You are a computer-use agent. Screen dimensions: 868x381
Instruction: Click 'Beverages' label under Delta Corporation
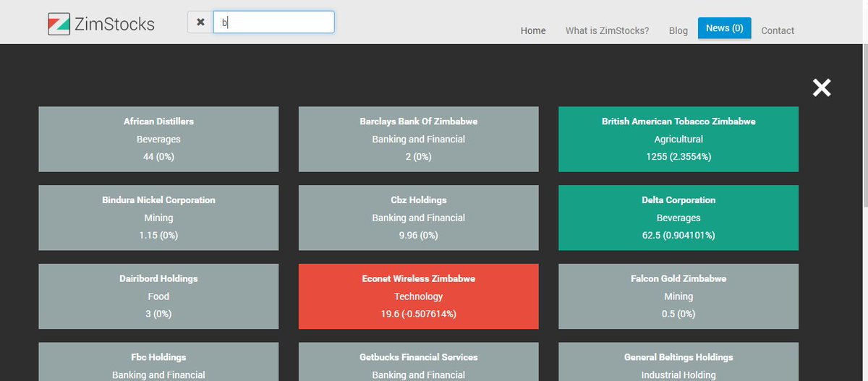678,218
